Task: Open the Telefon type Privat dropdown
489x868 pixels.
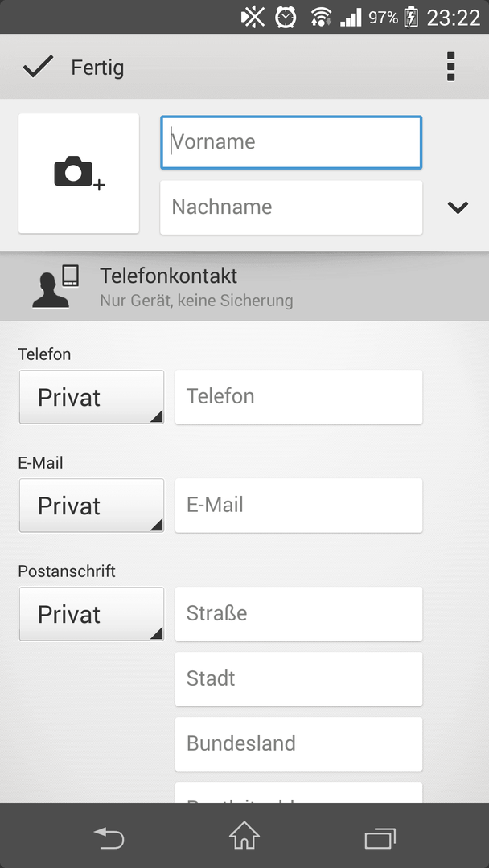Action: pos(92,397)
